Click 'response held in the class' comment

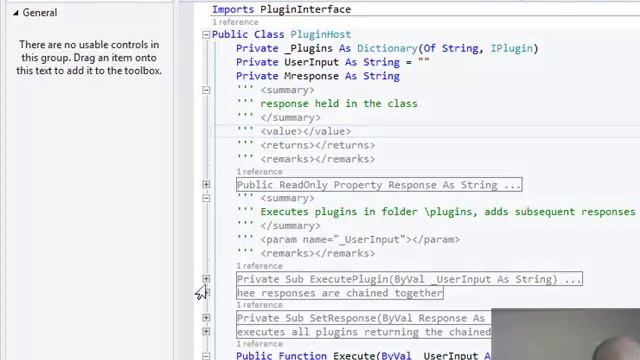[339, 104]
